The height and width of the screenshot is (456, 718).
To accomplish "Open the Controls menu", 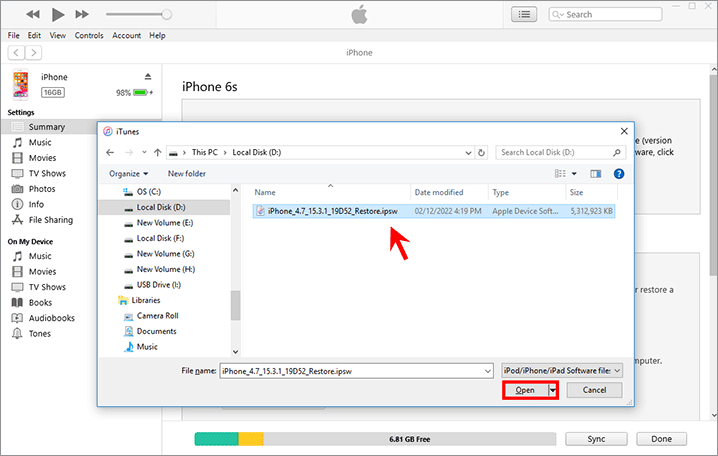I will point(89,35).
